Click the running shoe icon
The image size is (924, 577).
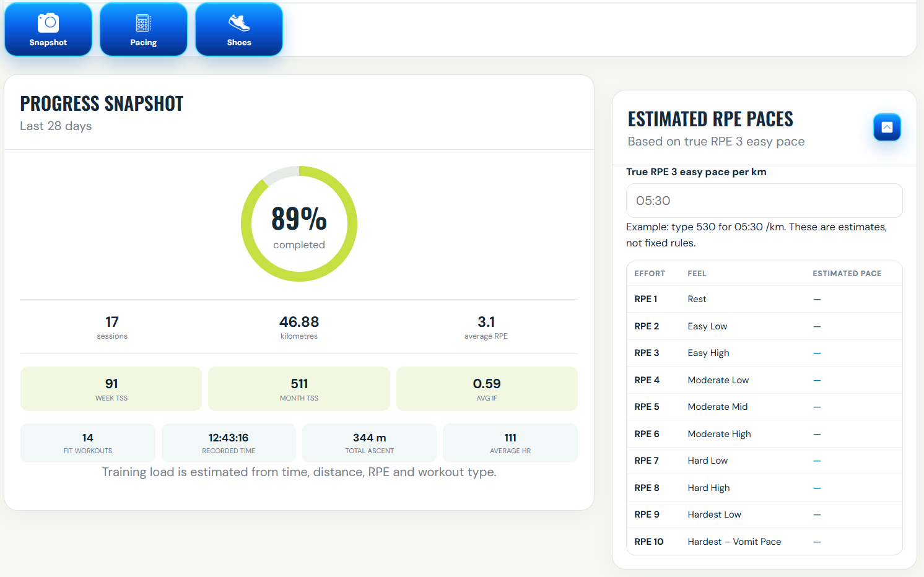point(239,23)
